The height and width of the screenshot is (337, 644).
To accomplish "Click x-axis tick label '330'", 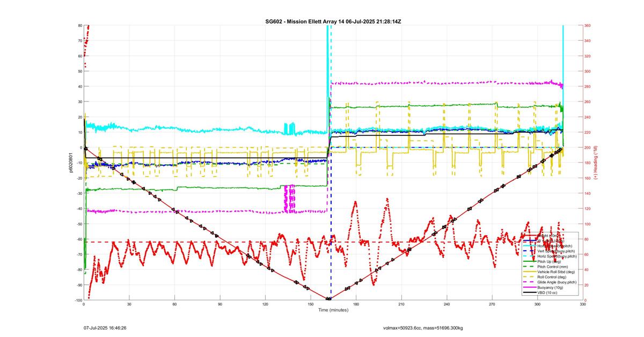I will 582,304.
